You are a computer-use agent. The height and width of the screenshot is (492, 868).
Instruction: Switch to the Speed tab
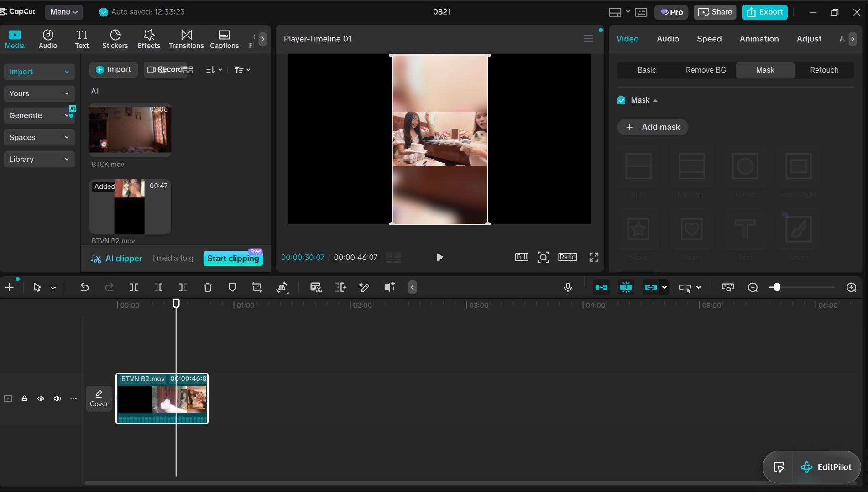709,39
